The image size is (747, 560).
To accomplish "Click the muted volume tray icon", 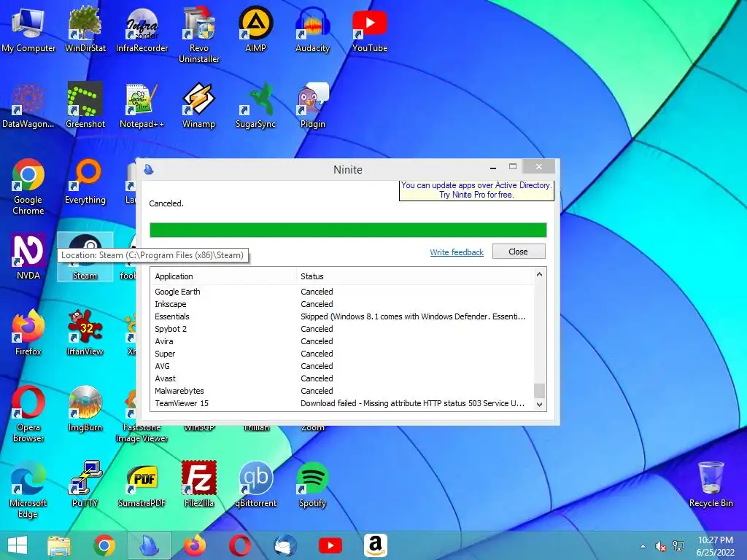I will pos(660,546).
